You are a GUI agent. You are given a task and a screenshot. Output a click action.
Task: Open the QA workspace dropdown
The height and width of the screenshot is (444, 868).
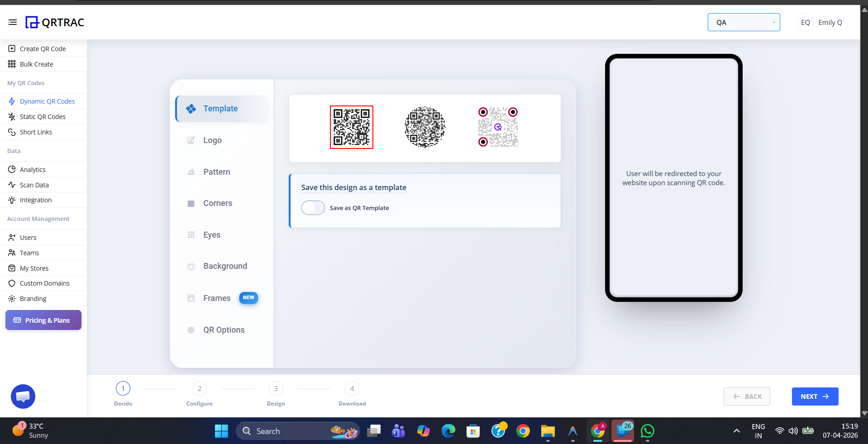coord(743,22)
